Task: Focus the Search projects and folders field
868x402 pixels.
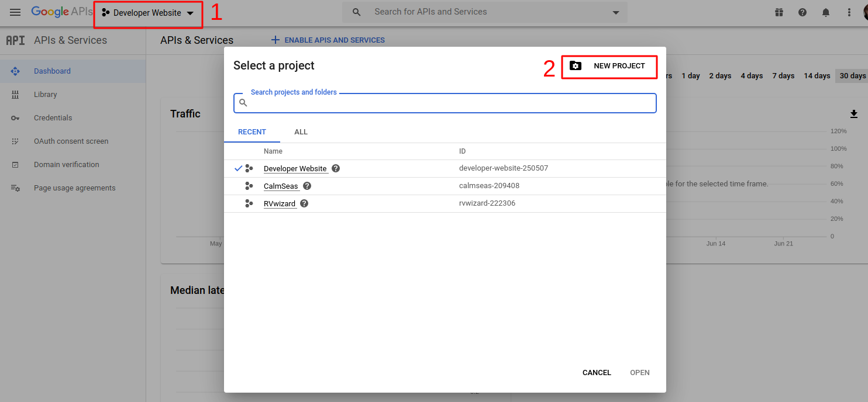Action: coord(445,103)
